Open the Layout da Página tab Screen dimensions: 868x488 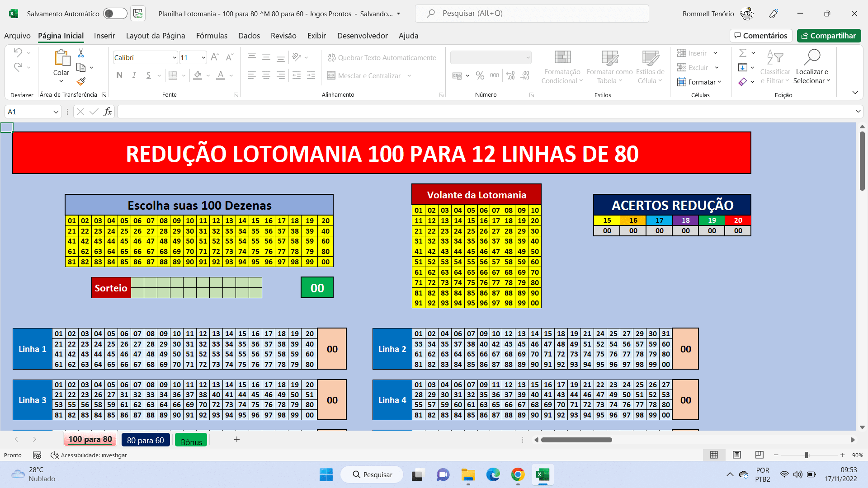156,36
